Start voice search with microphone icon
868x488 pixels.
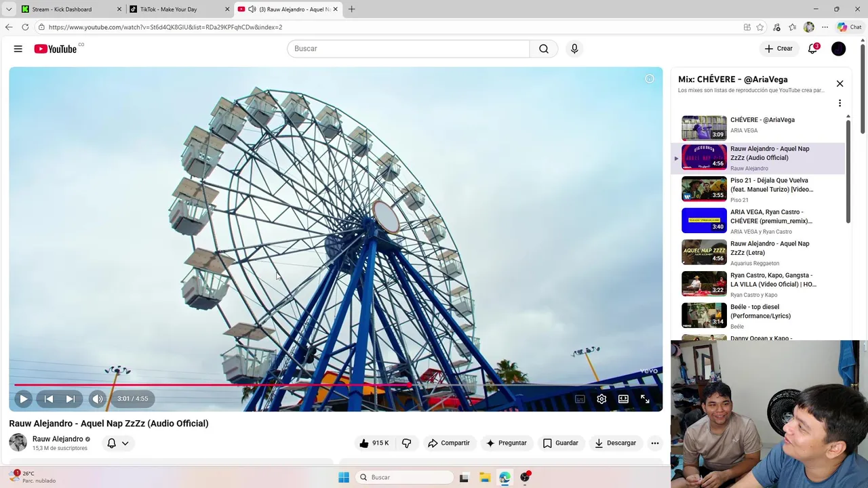click(x=574, y=49)
